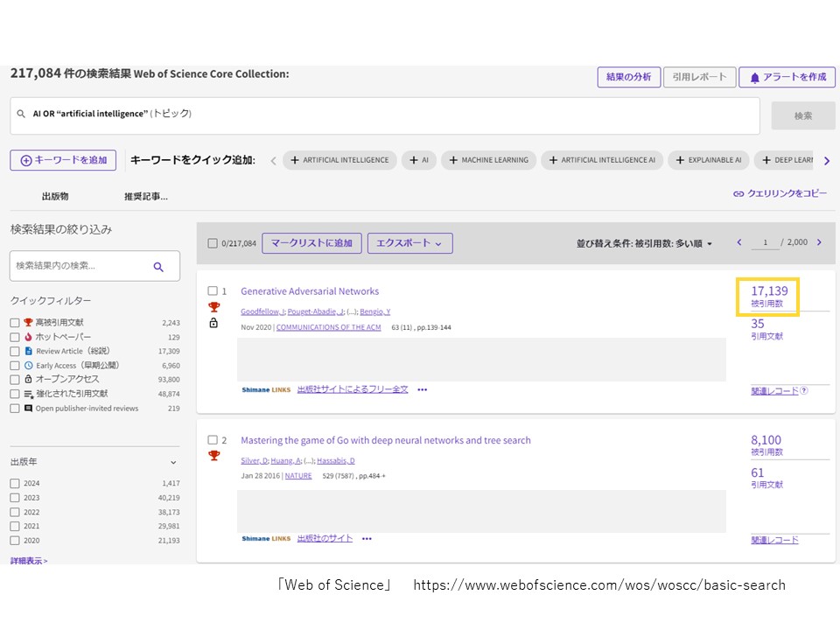Select result 1 checkbox
Viewport: 840px width, 630px height.
(x=213, y=290)
